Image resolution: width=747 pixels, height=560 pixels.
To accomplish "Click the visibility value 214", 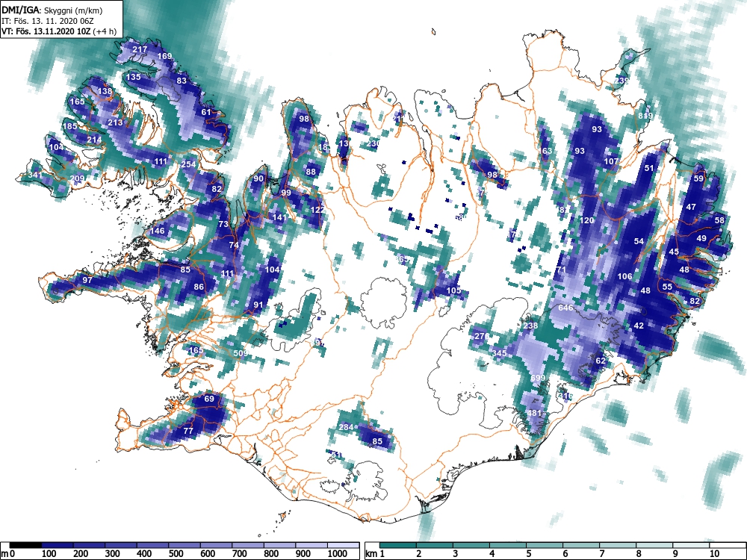I will [94, 140].
